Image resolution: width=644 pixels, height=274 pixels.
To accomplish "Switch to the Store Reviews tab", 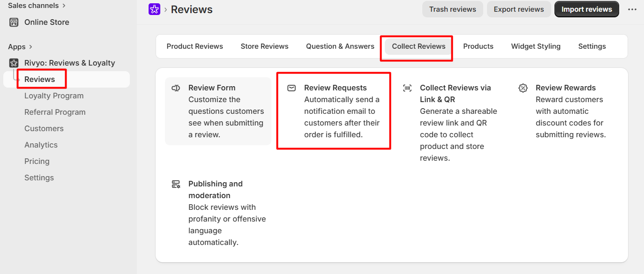I will 265,46.
